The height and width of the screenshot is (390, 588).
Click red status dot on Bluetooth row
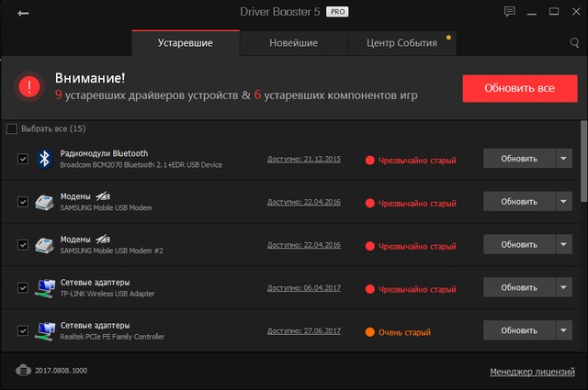coord(369,161)
